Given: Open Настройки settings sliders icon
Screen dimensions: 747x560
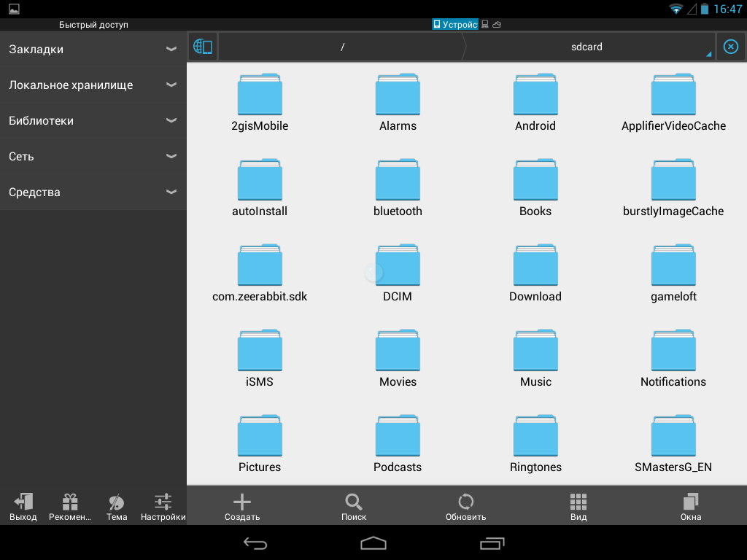Looking at the screenshot, I should pyautogui.click(x=163, y=502).
